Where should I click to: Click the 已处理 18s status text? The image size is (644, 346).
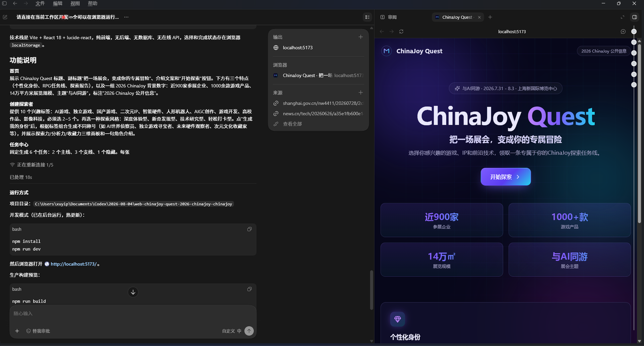click(21, 177)
